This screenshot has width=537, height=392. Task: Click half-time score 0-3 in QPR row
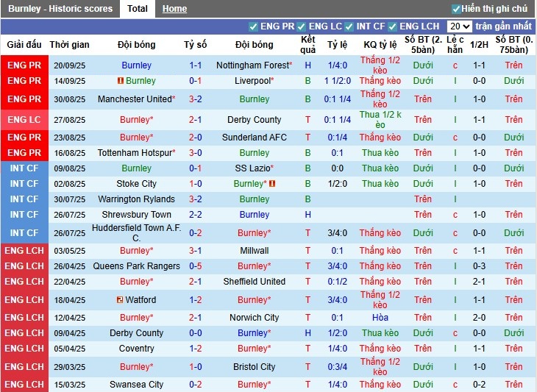(x=479, y=266)
